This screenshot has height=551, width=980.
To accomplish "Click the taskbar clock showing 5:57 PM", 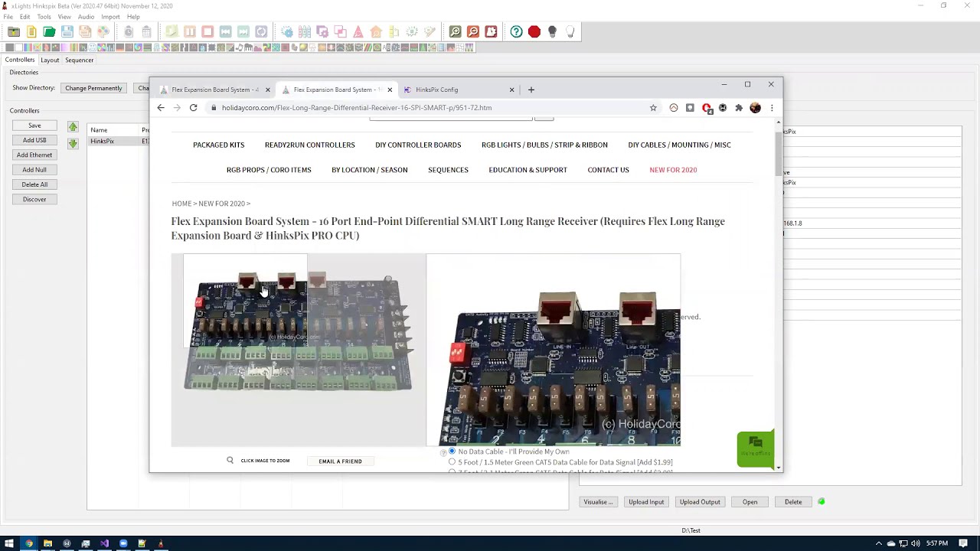I will 937,543.
